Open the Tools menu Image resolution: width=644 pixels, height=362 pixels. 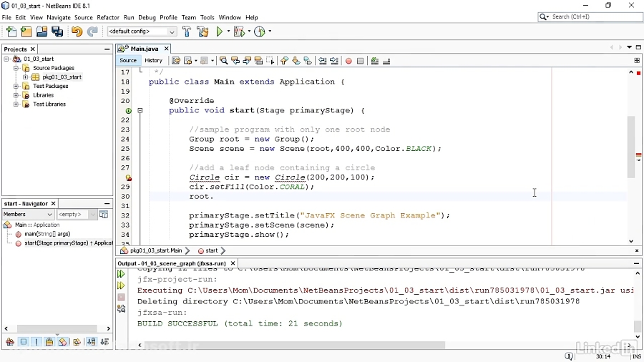tap(207, 18)
